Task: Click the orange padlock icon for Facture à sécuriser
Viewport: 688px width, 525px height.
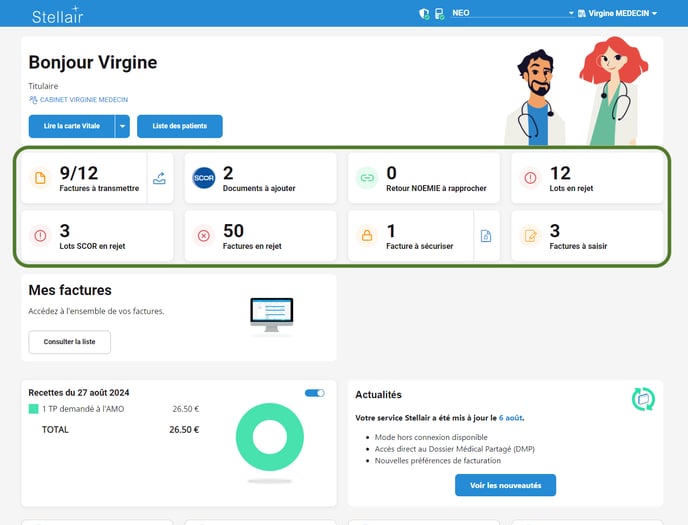Action: click(x=367, y=236)
